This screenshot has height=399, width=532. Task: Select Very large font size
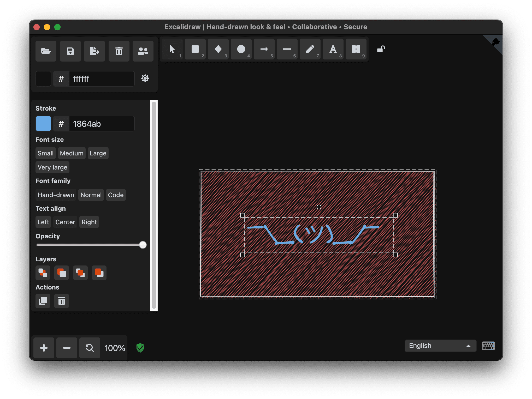(52, 167)
